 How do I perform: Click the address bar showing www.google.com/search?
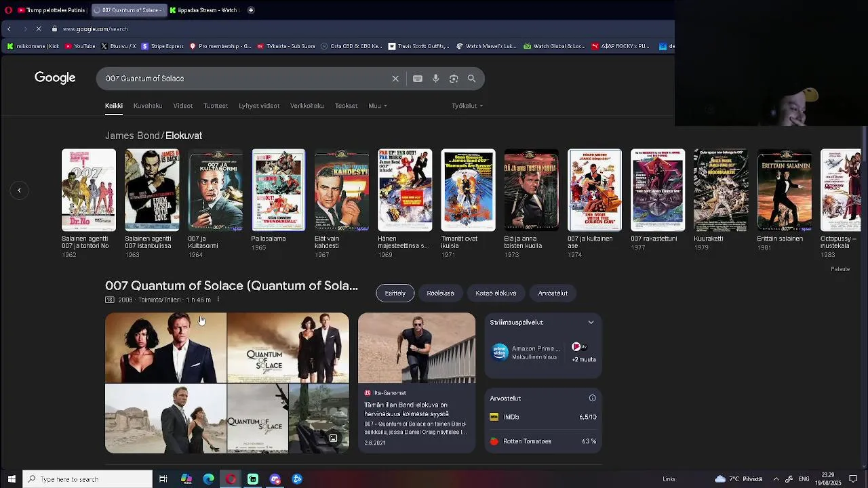coord(95,29)
